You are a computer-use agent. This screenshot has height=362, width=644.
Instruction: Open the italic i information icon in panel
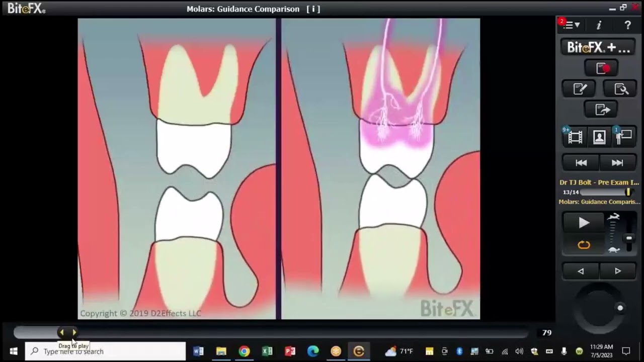point(599,25)
